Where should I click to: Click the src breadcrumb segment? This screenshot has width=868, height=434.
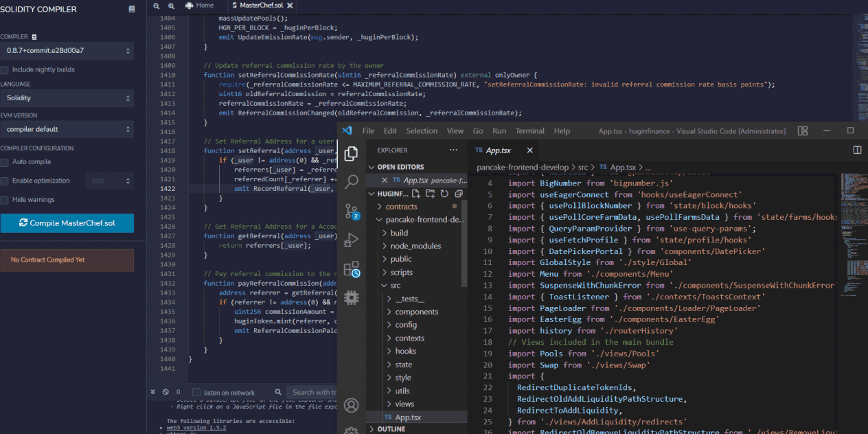583,167
